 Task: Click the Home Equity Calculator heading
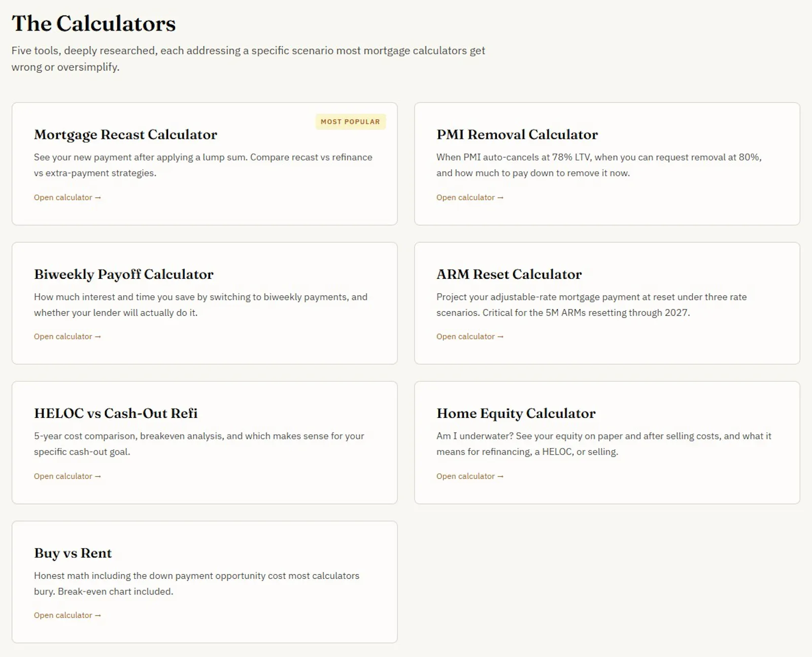516,413
